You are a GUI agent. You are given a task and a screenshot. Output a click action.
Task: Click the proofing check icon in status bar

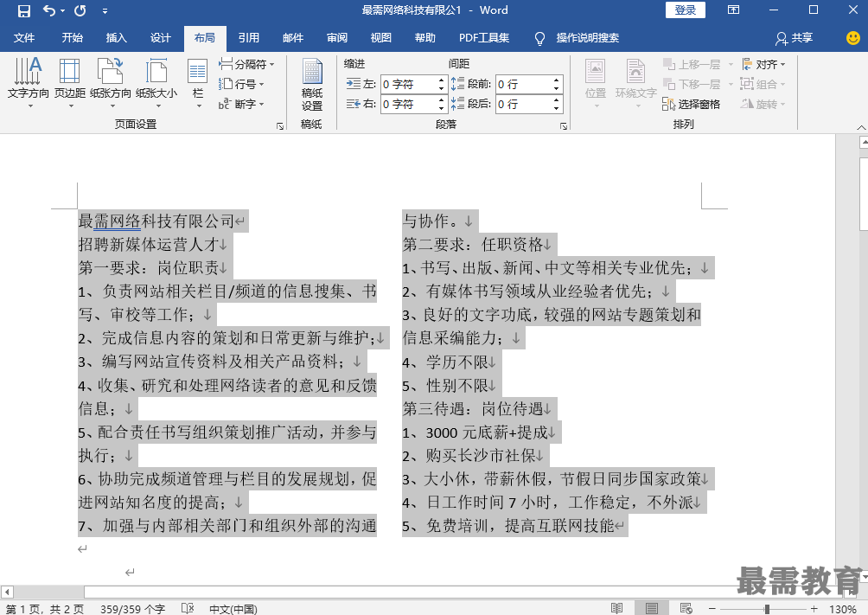click(x=188, y=608)
